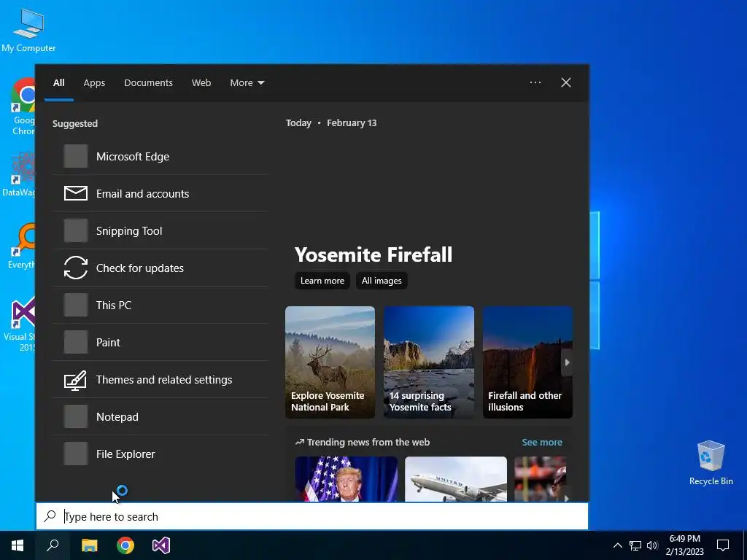This screenshot has width=747, height=560.
Task: Open the suggested Notepad app
Action: 160,416
